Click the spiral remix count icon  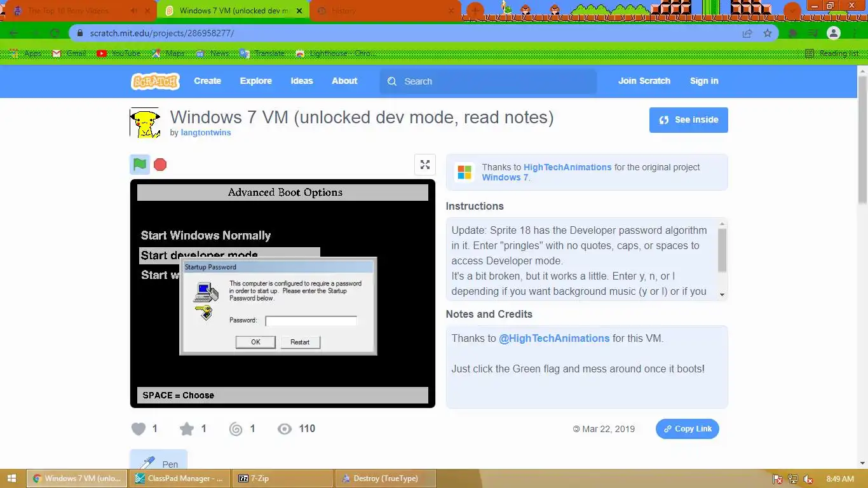click(236, 429)
